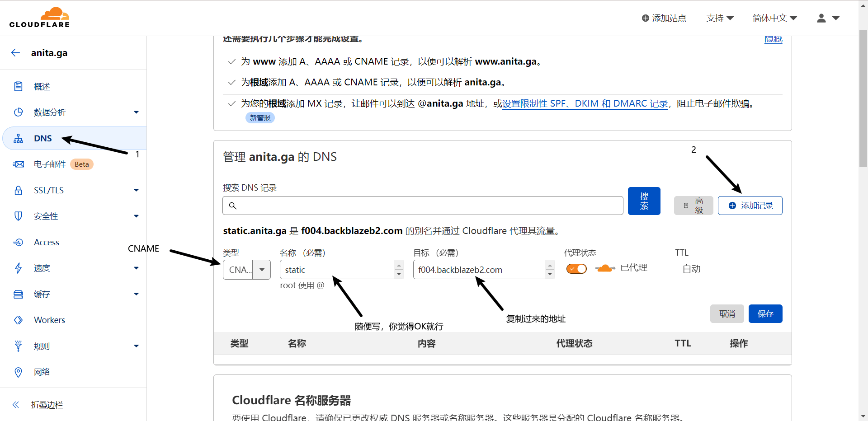
Task: Click the 保存 save button
Action: click(x=765, y=313)
